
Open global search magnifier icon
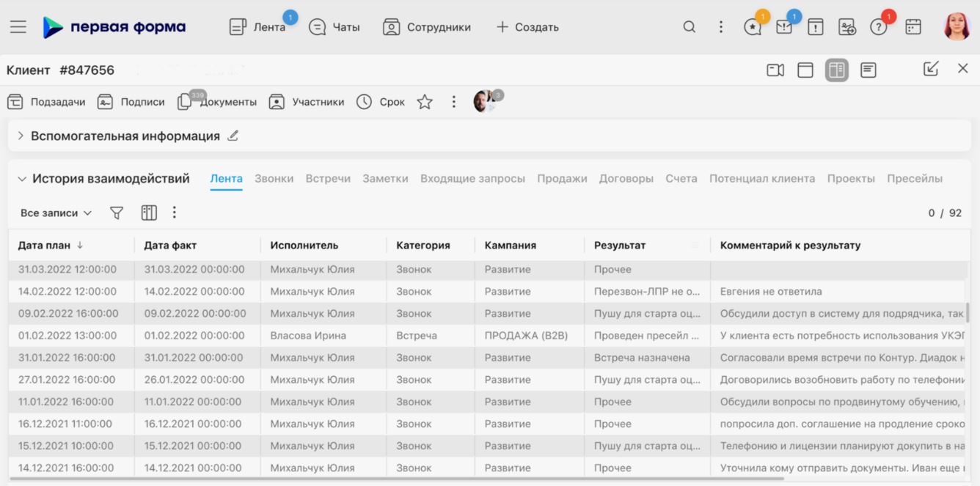pyautogui.click(x=689, y=27)
